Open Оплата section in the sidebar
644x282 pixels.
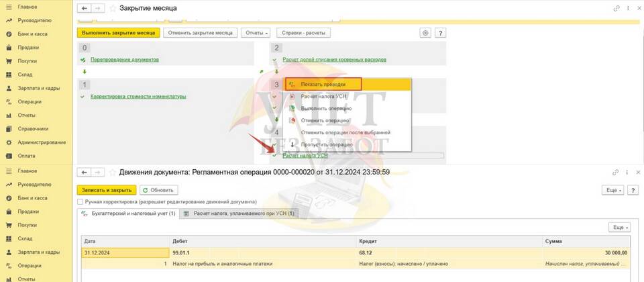coord(26,156)
